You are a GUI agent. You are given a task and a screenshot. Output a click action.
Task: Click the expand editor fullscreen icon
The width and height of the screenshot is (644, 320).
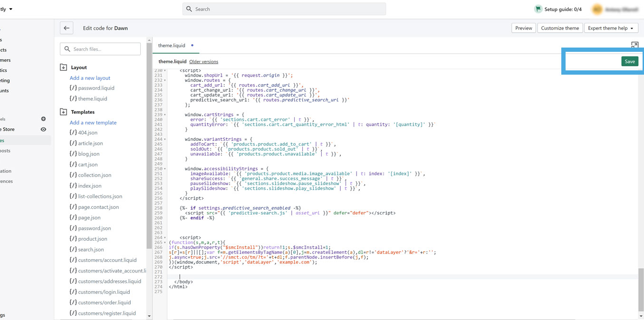click(x=634, y=44)
